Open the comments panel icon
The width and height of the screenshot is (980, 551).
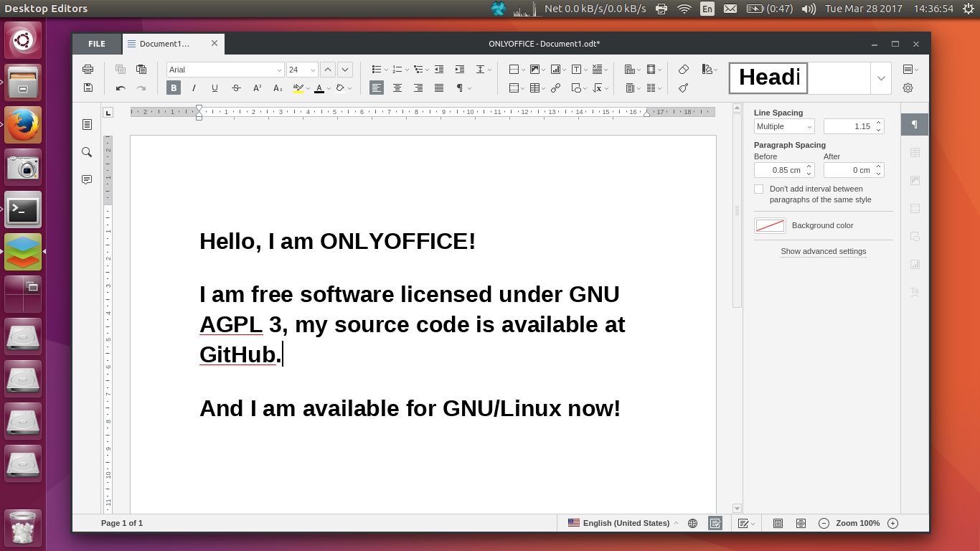point(87,179)
